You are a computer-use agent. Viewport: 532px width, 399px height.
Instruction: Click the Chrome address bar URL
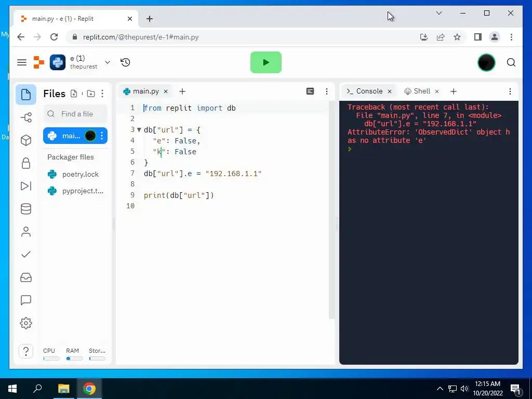[141, 37]
